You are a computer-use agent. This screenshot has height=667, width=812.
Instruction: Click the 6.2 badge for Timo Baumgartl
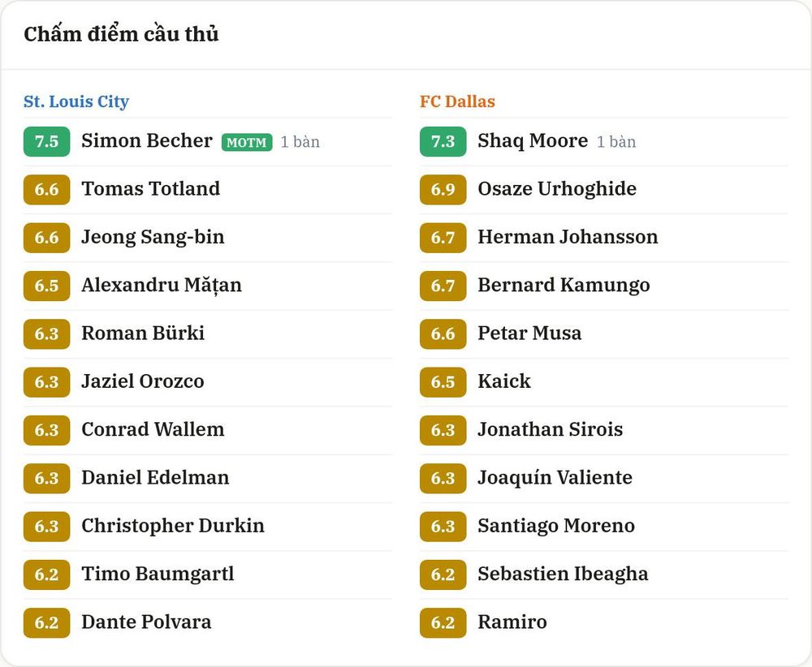click(46, 574)
